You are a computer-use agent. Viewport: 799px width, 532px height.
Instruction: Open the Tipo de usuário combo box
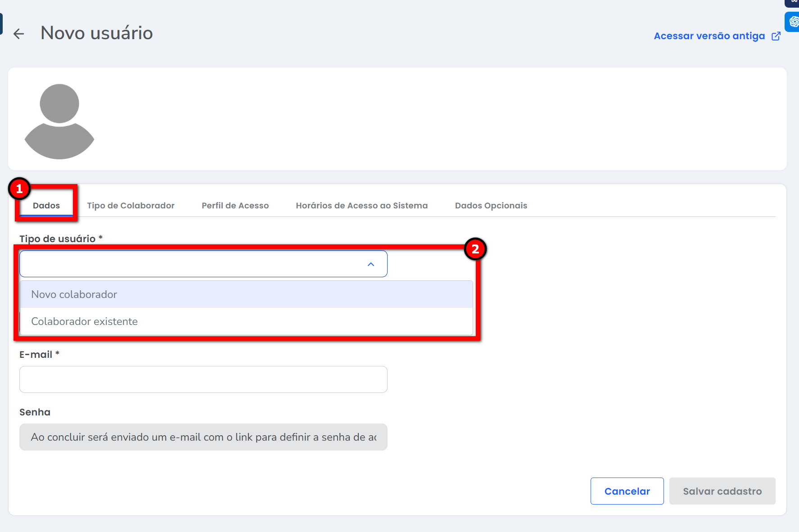(x=194, y=264)
